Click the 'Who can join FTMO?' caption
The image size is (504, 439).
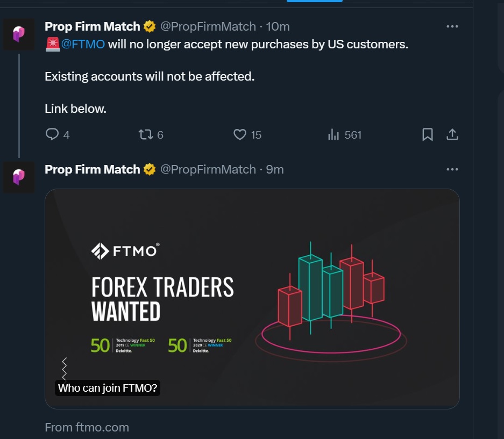coord(108,388)
